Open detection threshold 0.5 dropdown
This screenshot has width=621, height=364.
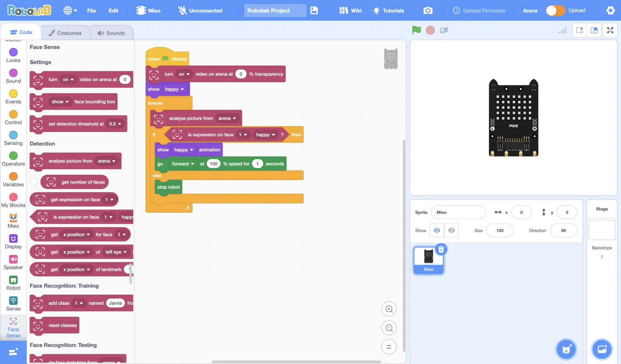(x=115, y=124)
